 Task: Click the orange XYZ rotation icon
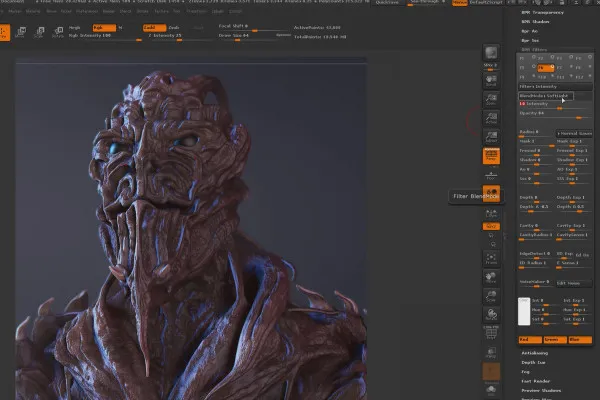[x=491, y=227]
